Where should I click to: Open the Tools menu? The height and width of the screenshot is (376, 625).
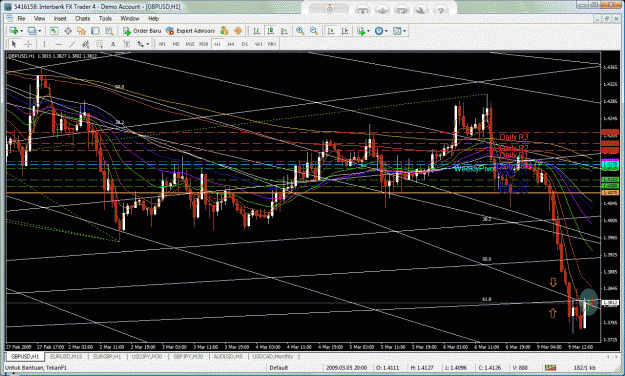point(105,18)
